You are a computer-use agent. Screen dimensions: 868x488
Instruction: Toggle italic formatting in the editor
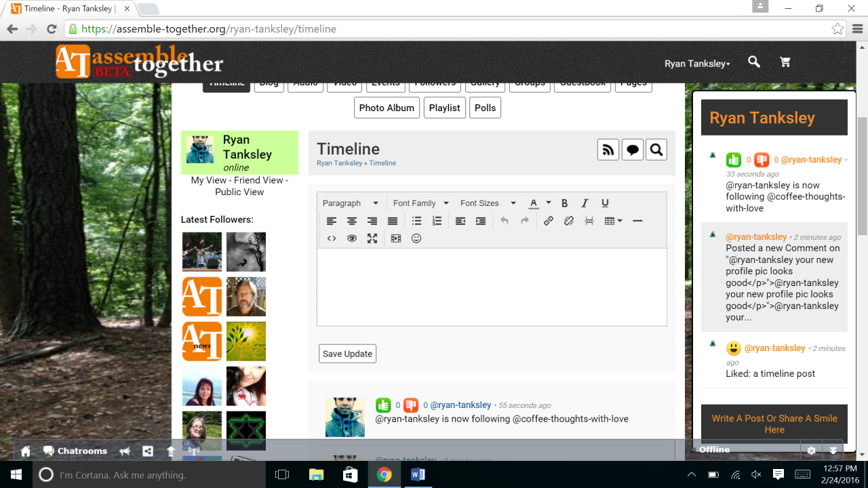point(585,203)
